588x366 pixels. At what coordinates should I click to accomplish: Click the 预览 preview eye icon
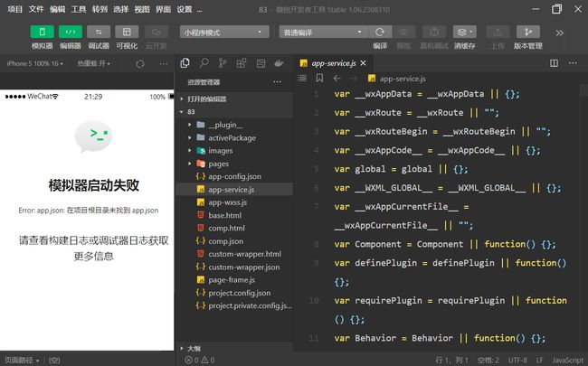click(403, 33)
